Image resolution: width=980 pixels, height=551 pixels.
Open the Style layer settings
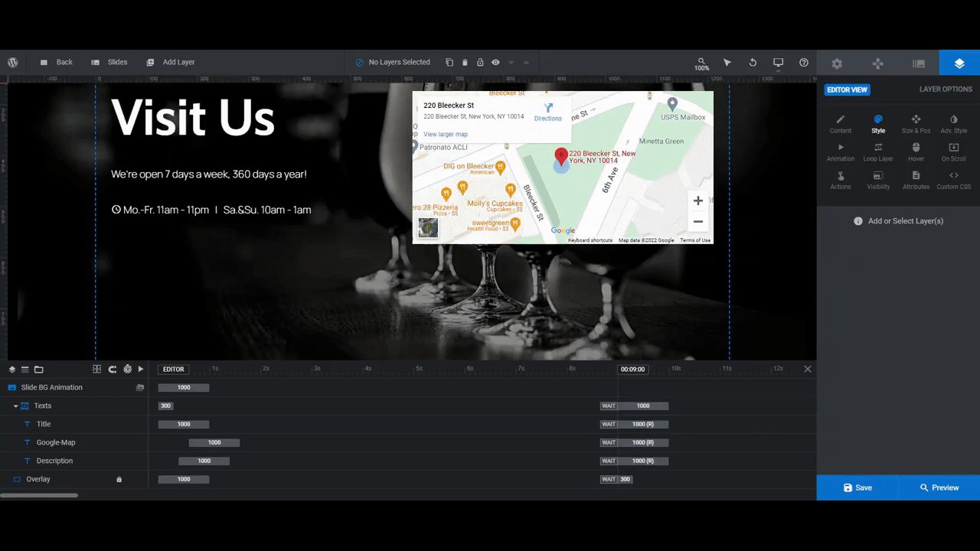[878, 124]
